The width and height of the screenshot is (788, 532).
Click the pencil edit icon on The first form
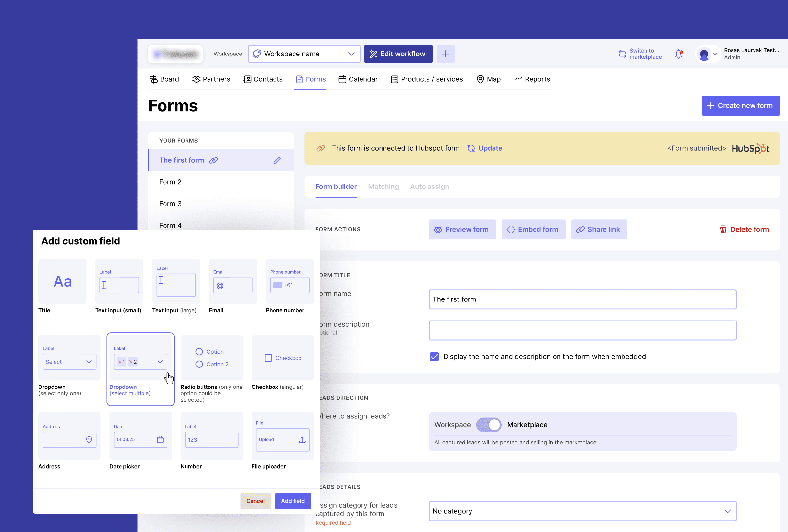[277, 160]
